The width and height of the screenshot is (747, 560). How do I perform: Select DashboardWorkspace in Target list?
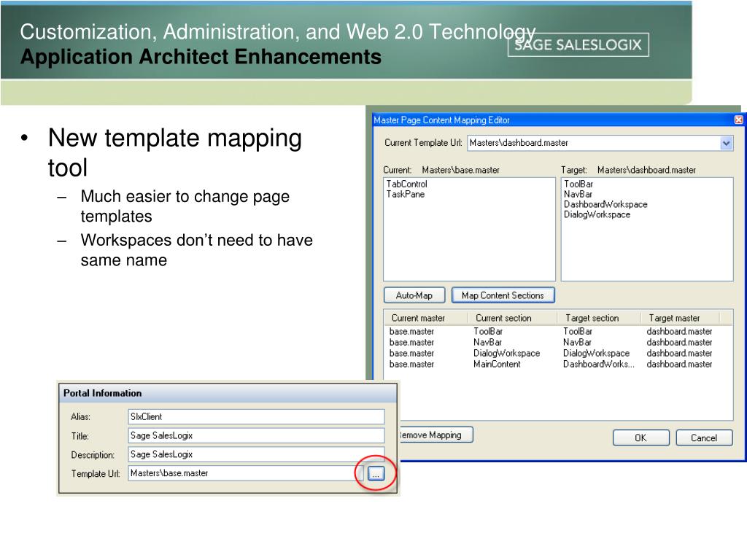605,204
